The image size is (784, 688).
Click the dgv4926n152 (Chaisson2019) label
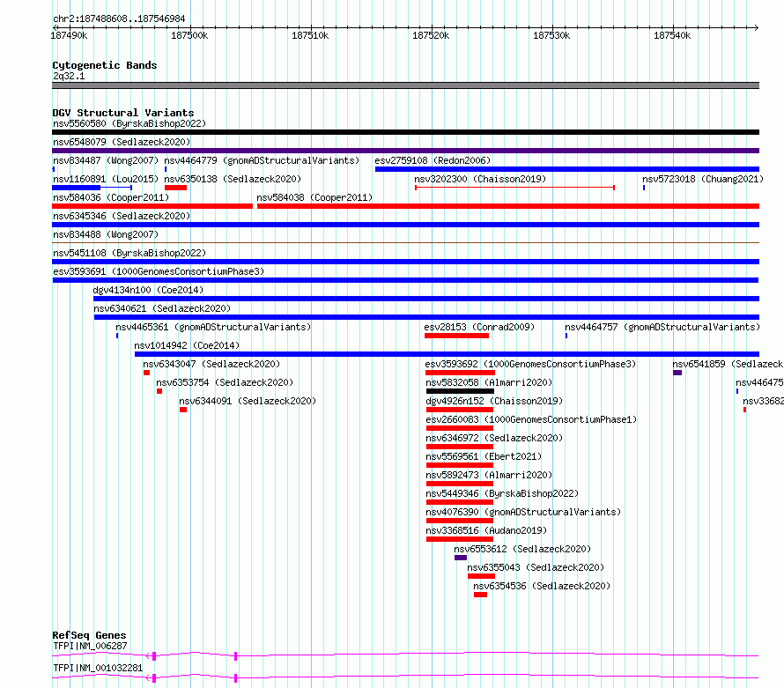click(494, 401)
